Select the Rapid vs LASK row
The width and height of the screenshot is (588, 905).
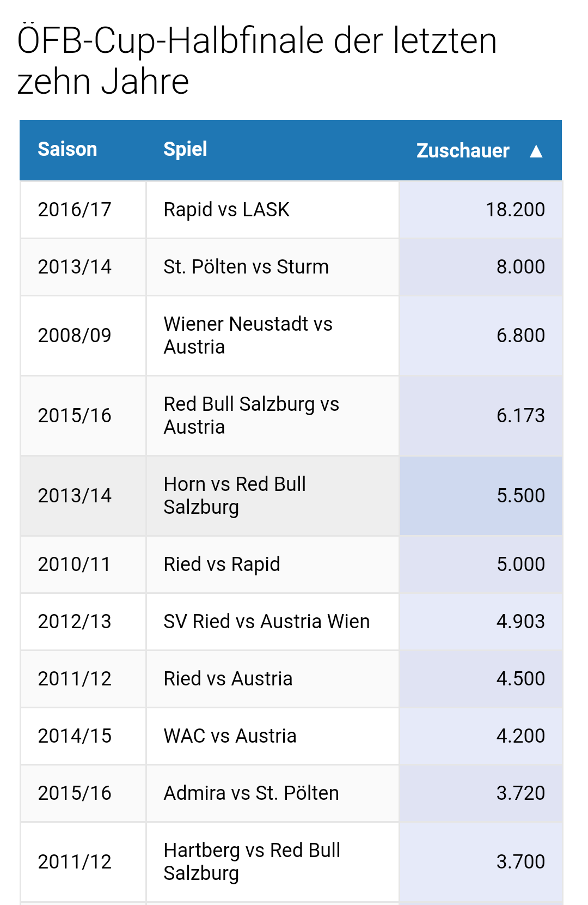tap(291, 210)
